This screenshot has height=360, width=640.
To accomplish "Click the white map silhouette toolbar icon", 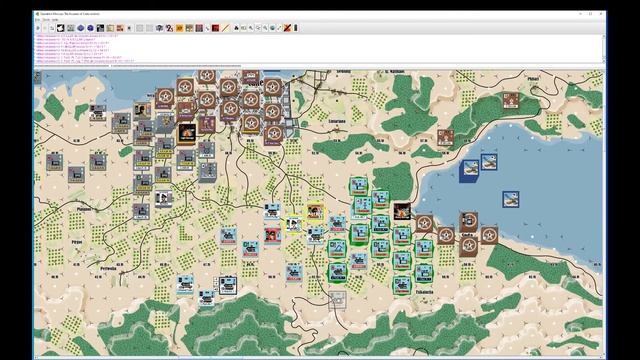I will point(61,28).
